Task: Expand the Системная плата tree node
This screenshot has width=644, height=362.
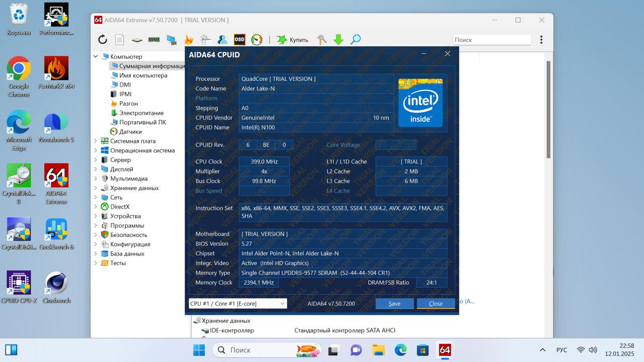Action: (x=96, y=141)
